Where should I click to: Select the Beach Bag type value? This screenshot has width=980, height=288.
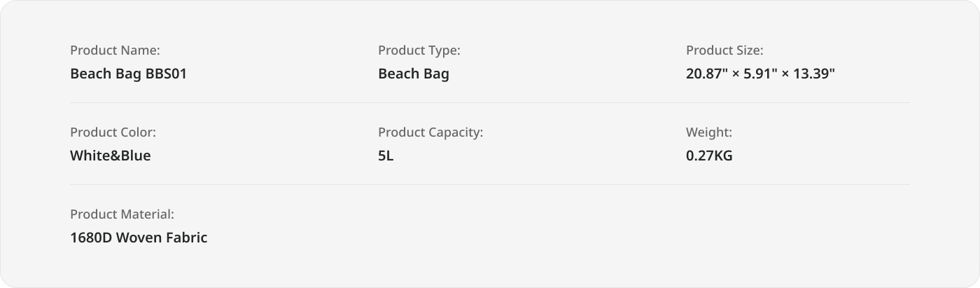point(414,74)
